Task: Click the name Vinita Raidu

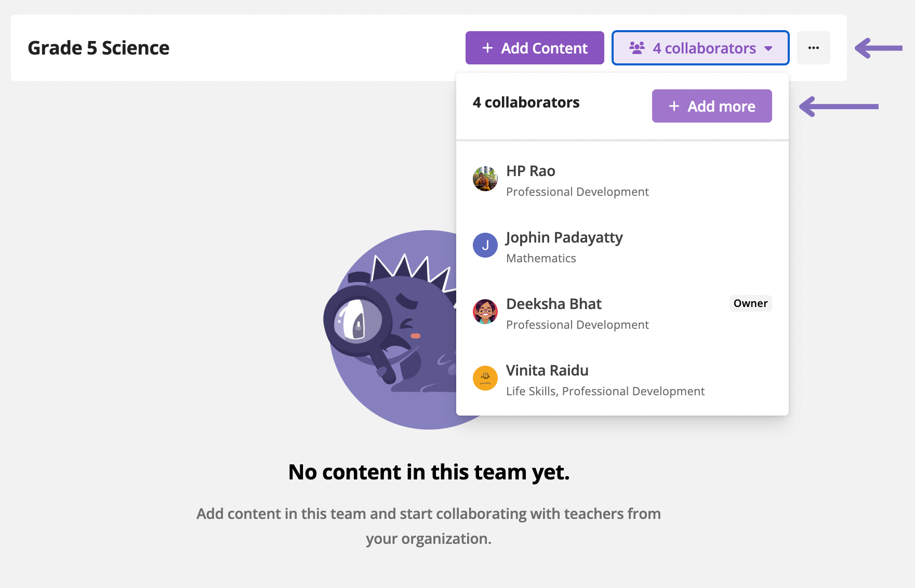Action: (547, 370)
